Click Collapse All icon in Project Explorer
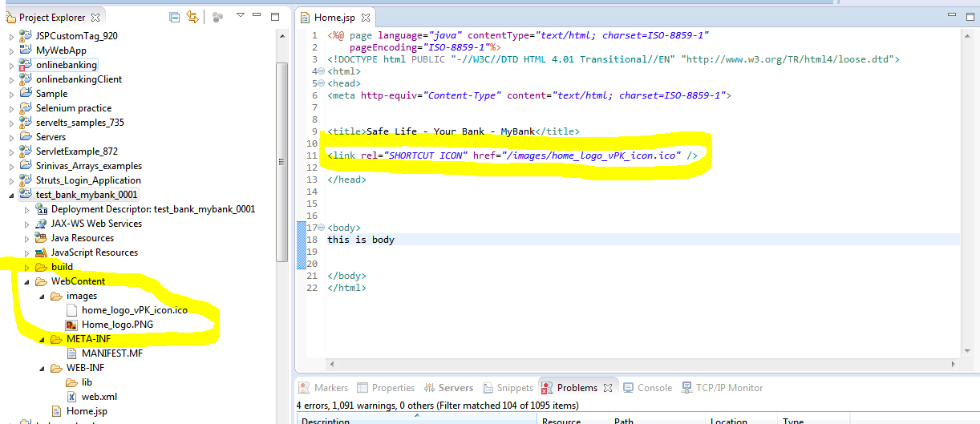 tap(175, 17)
